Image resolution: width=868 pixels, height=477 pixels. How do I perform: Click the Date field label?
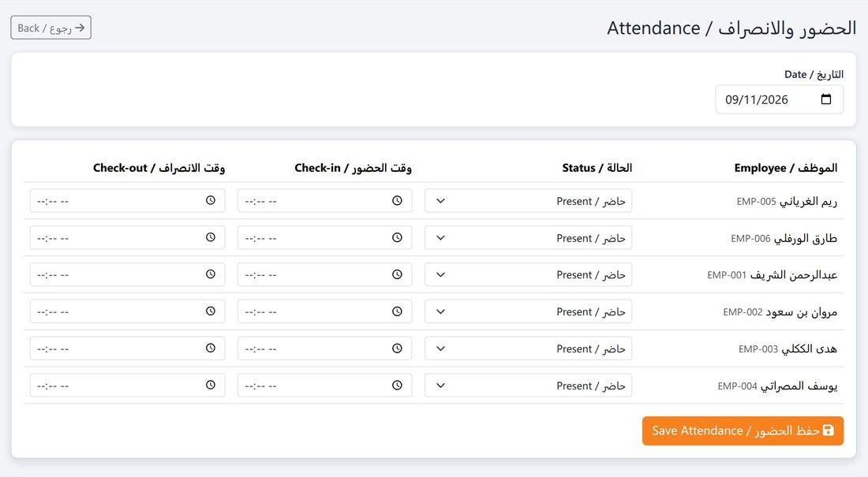814,74
